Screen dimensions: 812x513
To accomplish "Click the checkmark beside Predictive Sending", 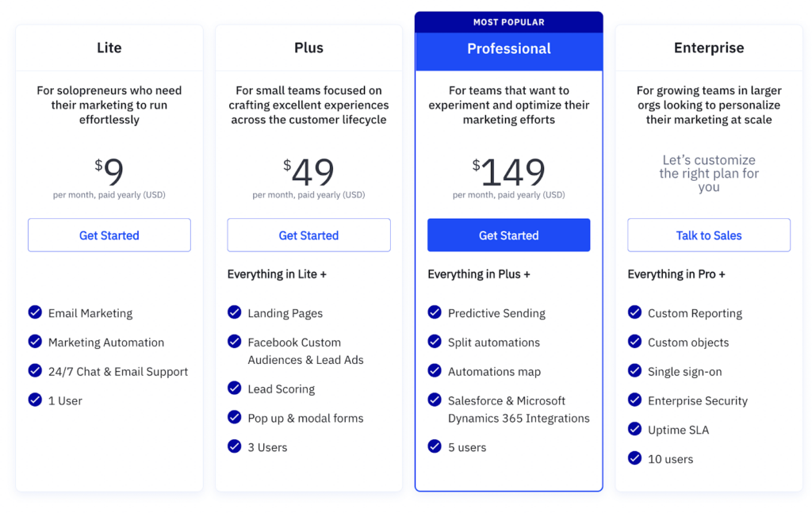I will coord(435,312).
